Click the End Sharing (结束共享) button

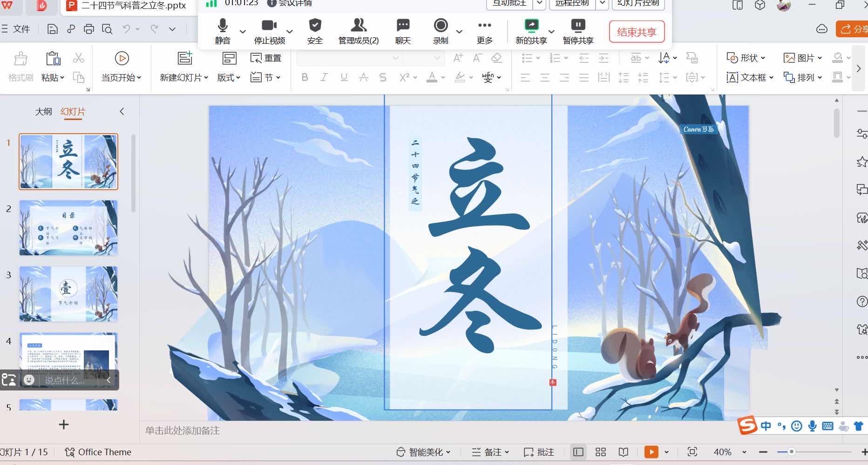637,32
